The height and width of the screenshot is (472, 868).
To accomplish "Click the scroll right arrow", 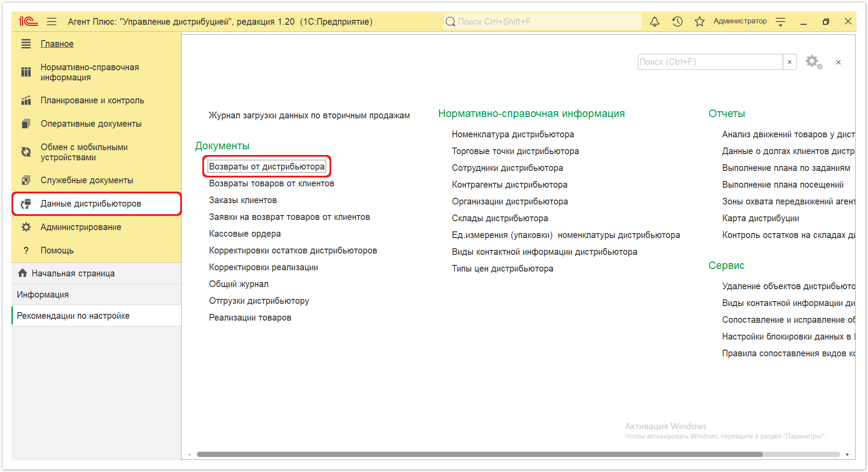I will pos(847,454).
